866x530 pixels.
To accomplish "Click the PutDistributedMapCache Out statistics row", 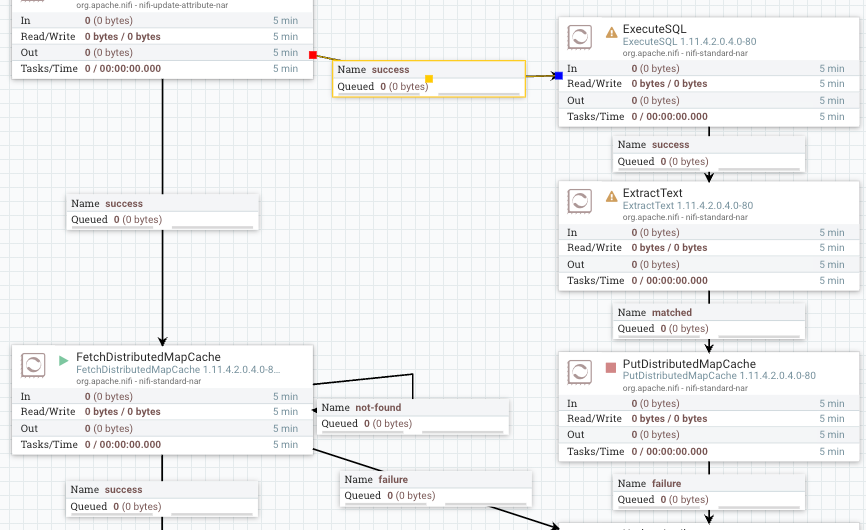I will 709,434.
